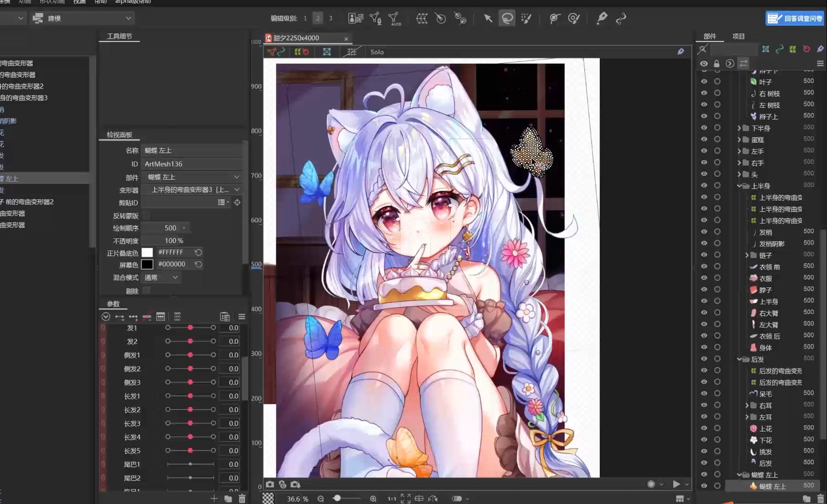Tick the 剔除 checkbox
Viewport: 827px width, 504px height.
(146, 290)
